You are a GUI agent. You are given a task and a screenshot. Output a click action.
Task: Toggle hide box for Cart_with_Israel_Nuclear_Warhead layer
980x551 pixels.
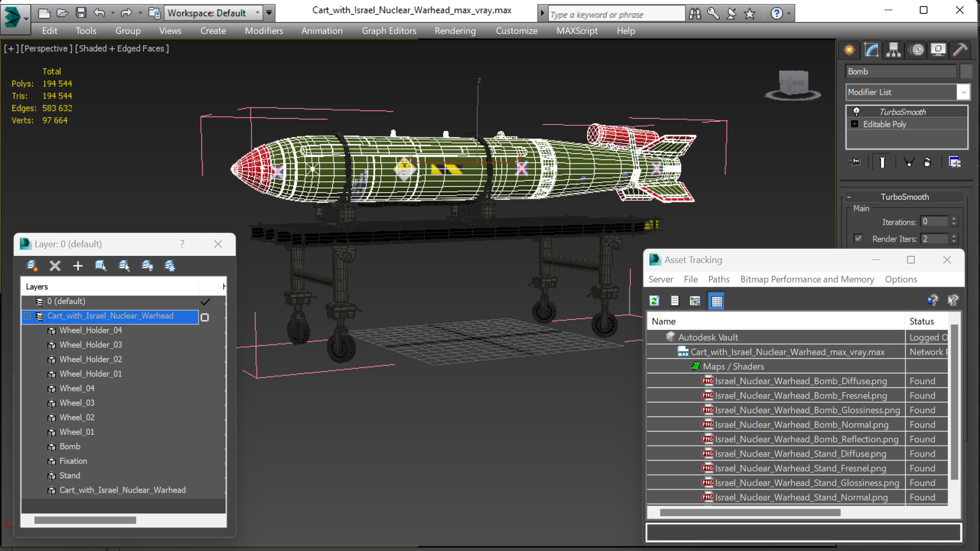205,317
